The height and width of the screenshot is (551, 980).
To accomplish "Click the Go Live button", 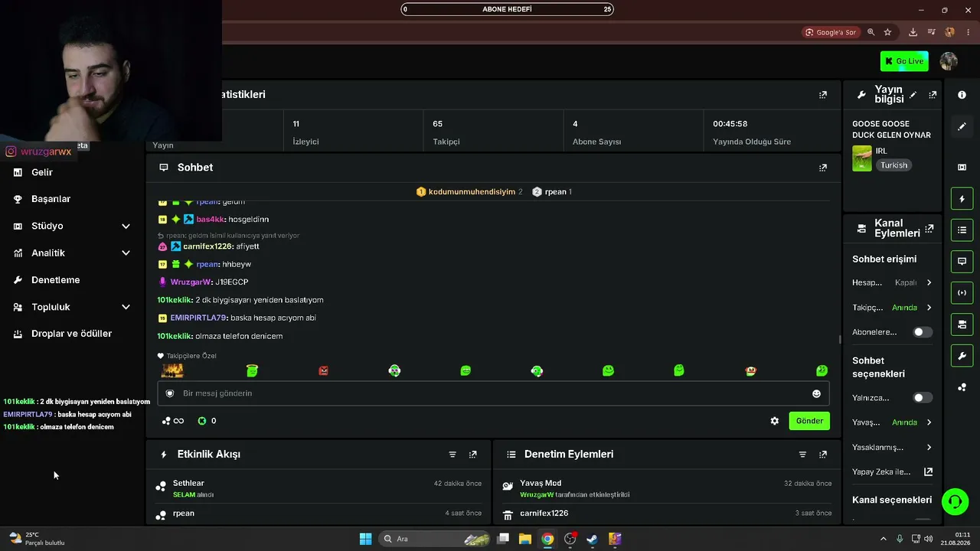I will tap(904, 61).
